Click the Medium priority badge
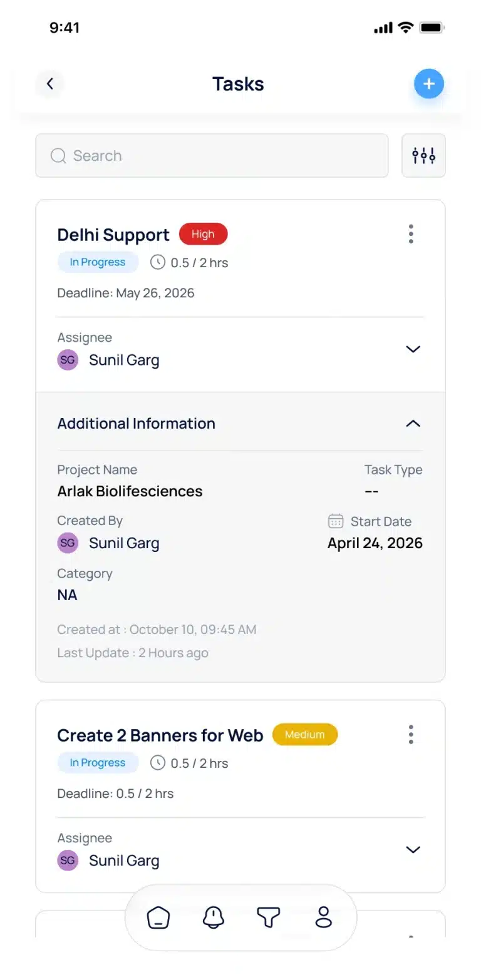 (305, 735)
